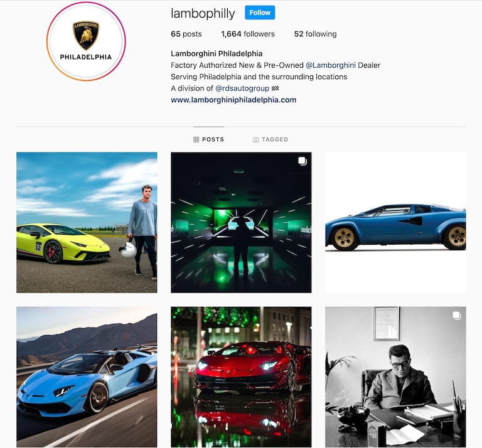Open the blue Countach side-view post

tap(395, 223)
